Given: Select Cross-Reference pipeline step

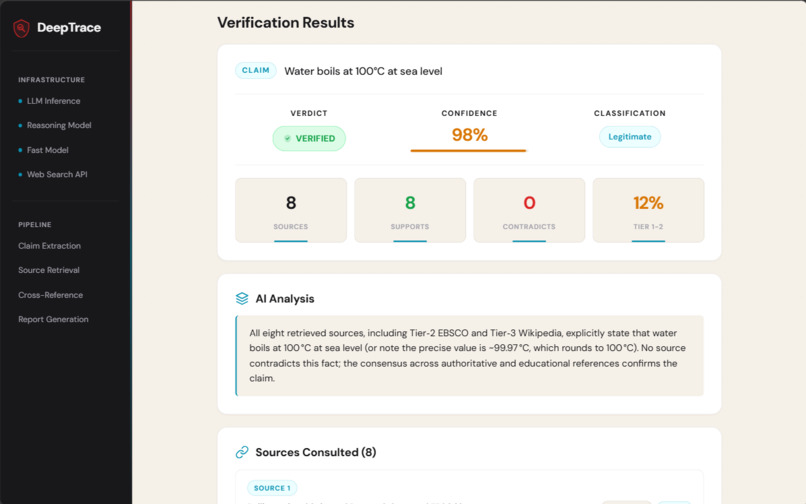Looking at the screenshot, I should coord(50,295).
